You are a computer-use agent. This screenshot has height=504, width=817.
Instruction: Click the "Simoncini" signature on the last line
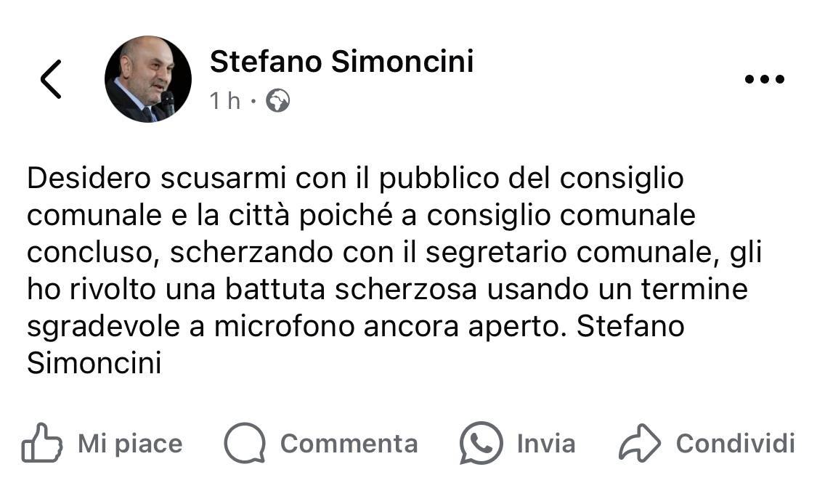click(94, 364)
